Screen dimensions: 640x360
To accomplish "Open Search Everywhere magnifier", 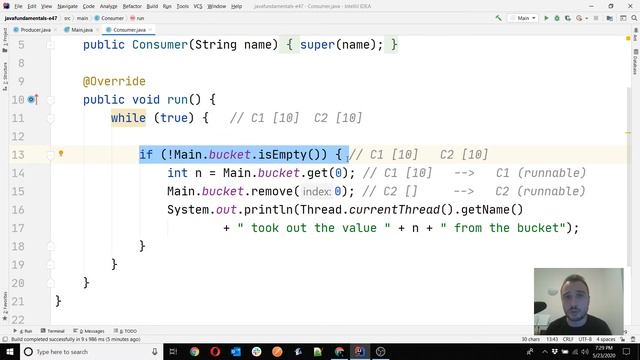I will tap(634, 18).
